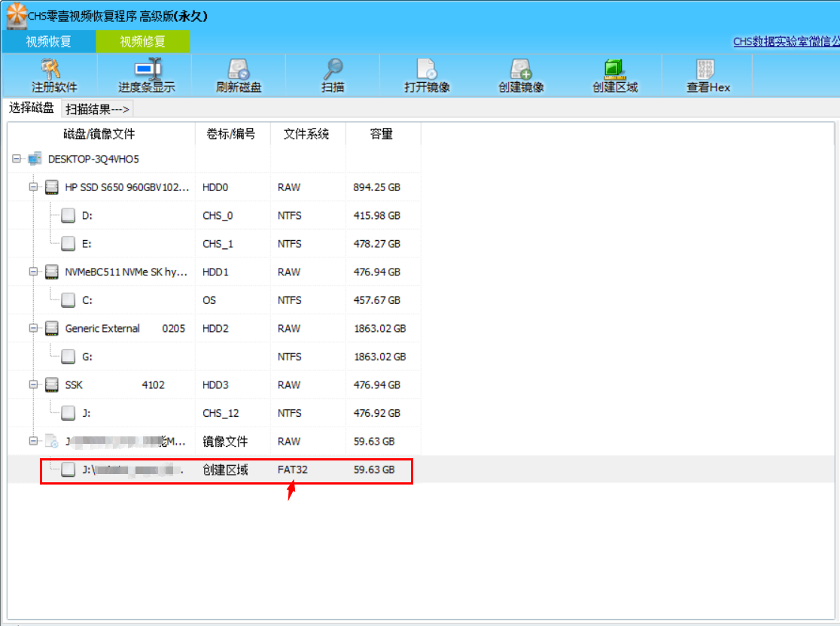The image size is (840, 626).
Task: Collapse the 镜像文件 image node
Action: [33, 441]
